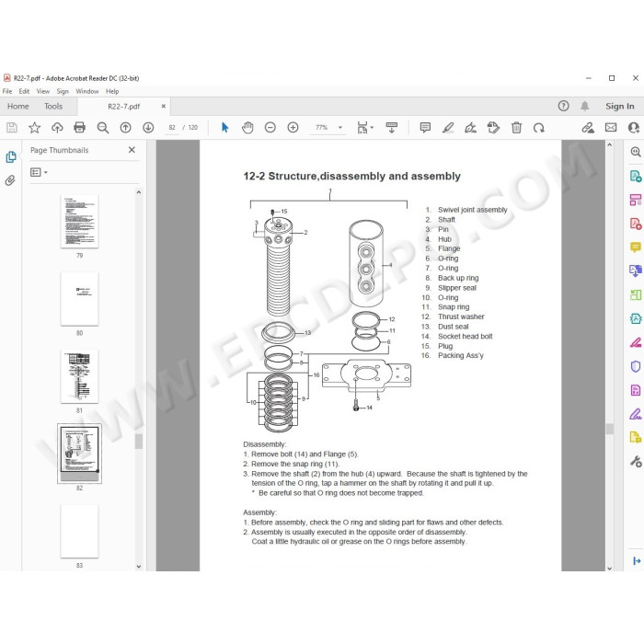644x644 pixels.
Task: Open the zoom percentage dropdown
Action: [340, 128]
